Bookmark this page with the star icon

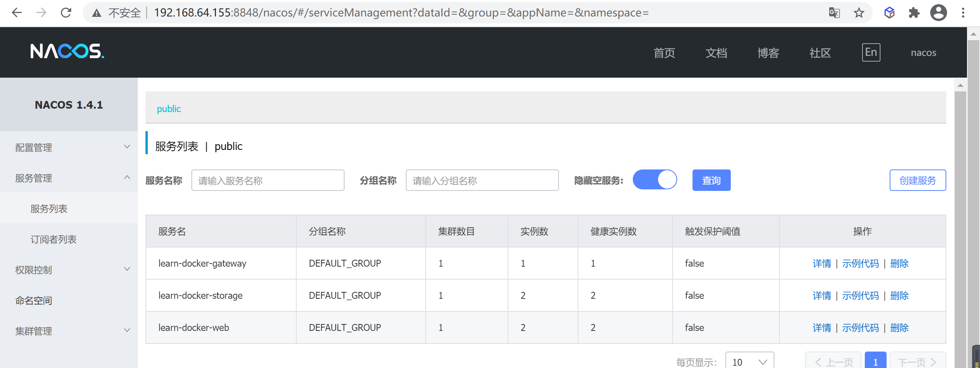click(859, 13)
